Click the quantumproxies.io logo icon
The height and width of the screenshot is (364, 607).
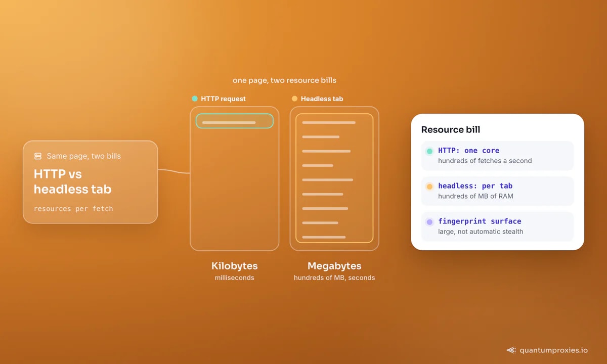(511, 350)
